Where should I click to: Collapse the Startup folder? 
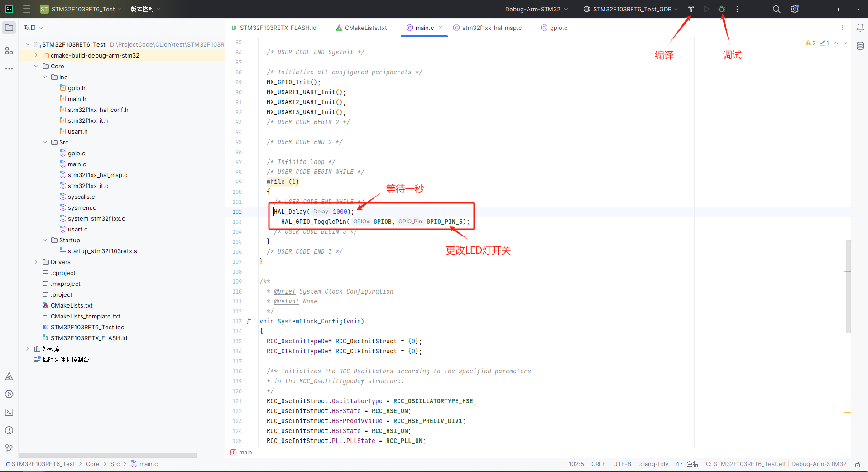(45, 240)
